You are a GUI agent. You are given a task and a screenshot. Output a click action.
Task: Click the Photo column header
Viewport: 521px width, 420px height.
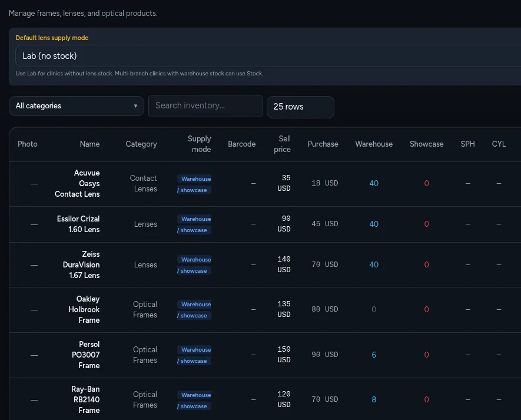click(28, 144)
